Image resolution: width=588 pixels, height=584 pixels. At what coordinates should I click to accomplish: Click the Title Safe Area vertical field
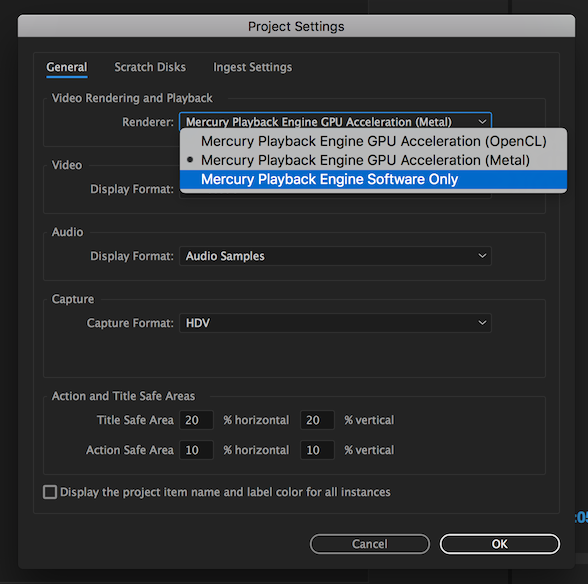click(317, 420)
